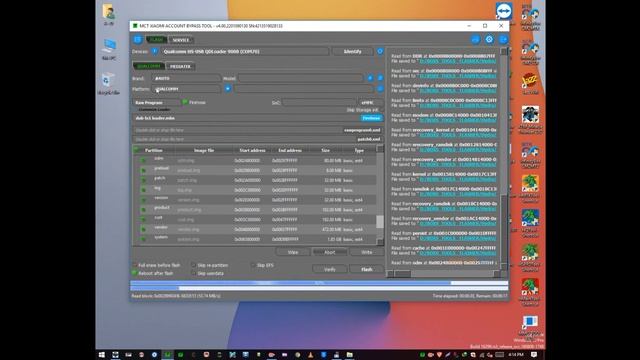640x360 pixels.
Task: Toggle Reboot after flash checkbox
Action: click(135, 273)
